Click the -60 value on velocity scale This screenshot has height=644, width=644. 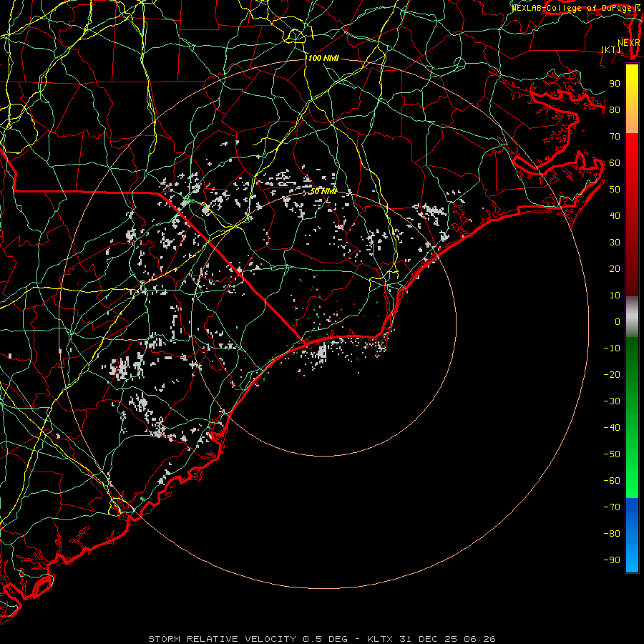coord(612,481)
